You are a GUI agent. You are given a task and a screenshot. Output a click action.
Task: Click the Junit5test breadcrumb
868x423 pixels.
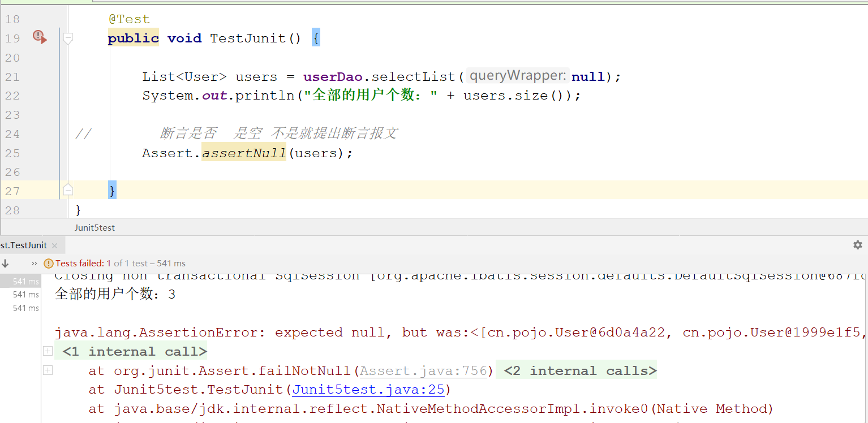tap(94, 227)
